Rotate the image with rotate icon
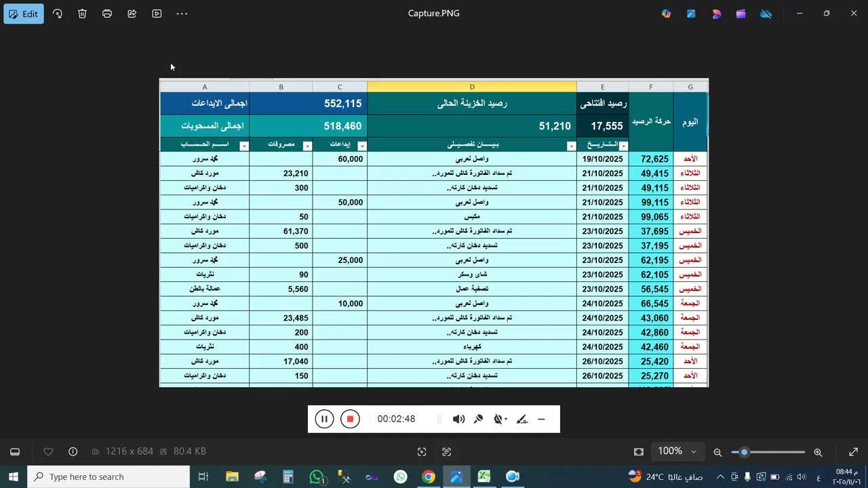The image size is (868, 488). pyautogui.click(x=58, y=14)
